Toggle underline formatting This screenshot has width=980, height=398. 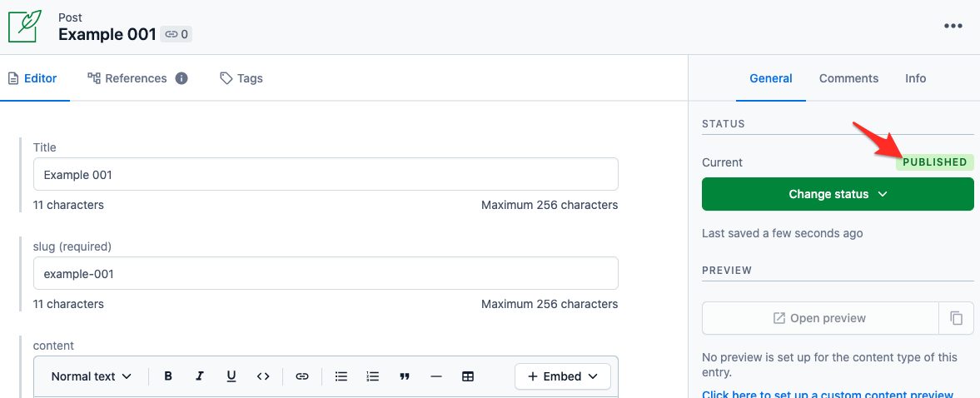click(x=231, y=376)
